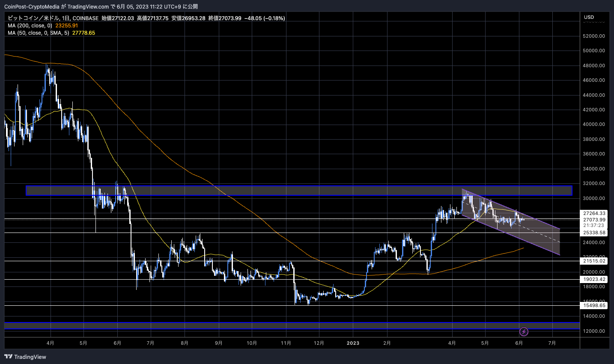The height and width of the screenshot is (364, 614).
Task: Click the 8月 label on time axis
Action: pos(185,343)
